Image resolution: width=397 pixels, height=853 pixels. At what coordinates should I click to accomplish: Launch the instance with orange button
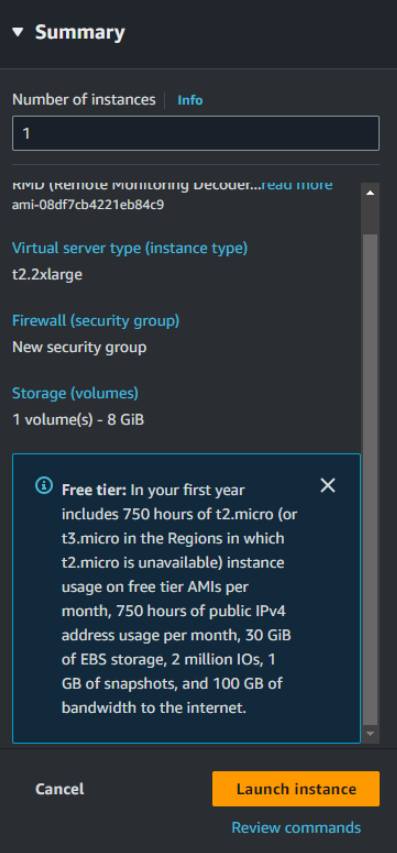(x=296, y=789)
